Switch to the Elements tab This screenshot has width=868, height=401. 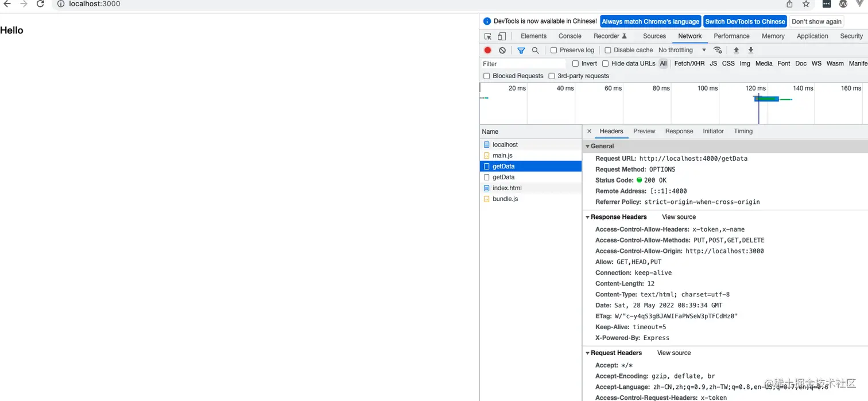(533, 36)
